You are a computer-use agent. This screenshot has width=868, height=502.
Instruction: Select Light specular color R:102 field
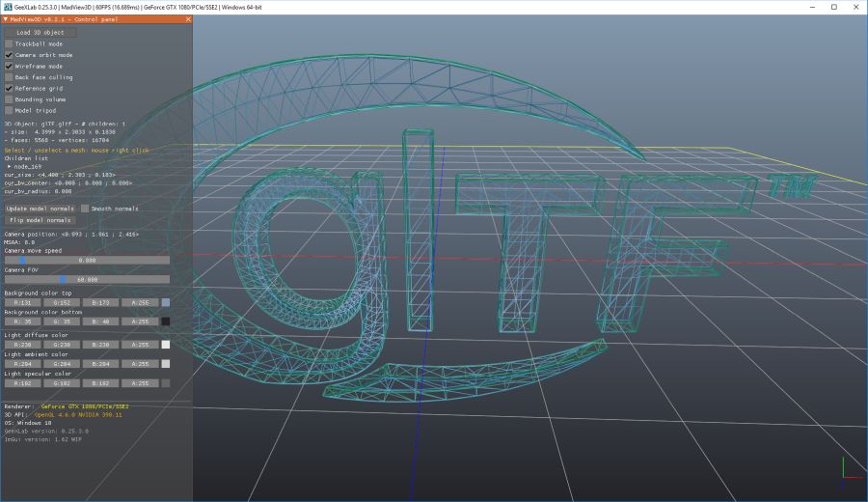pos(23,383)
